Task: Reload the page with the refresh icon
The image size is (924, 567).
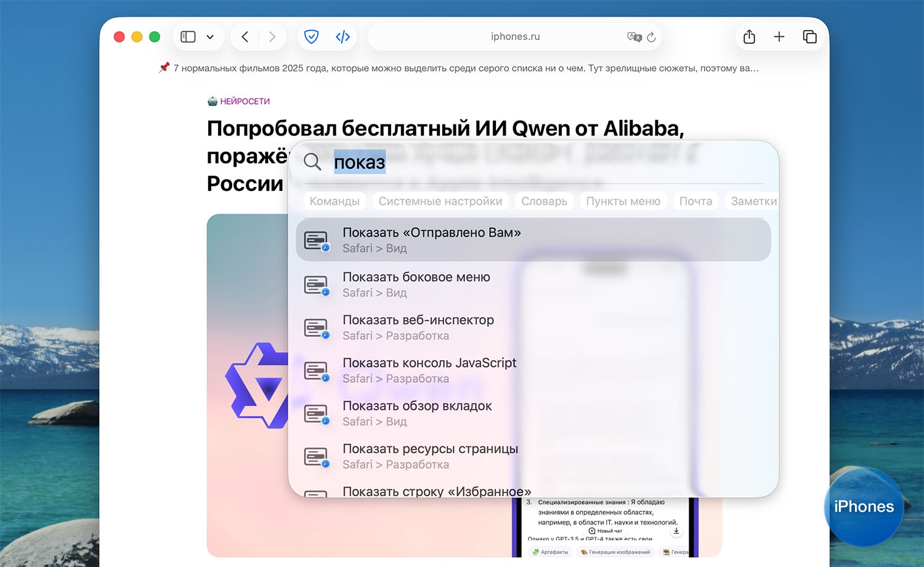Action: coord(651,37)
